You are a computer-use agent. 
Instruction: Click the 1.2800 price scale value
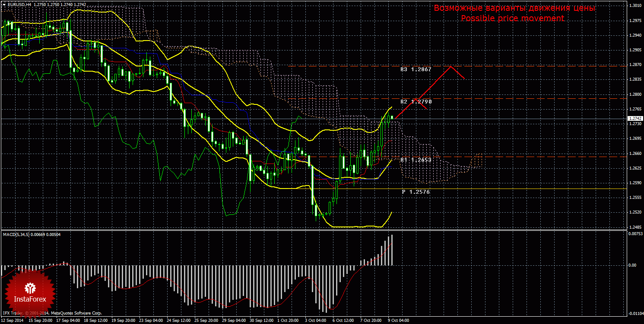(635, 94)
